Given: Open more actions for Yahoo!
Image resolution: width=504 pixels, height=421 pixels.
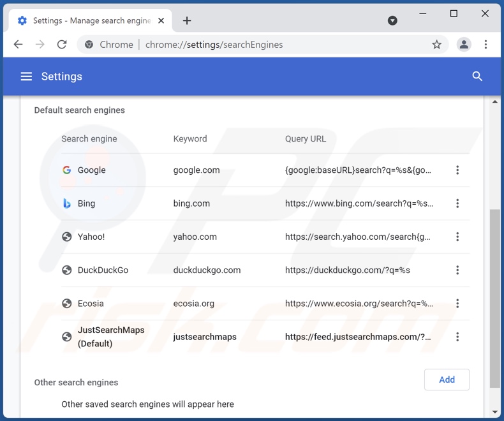Looking at the screenshot, I should 457,237.
